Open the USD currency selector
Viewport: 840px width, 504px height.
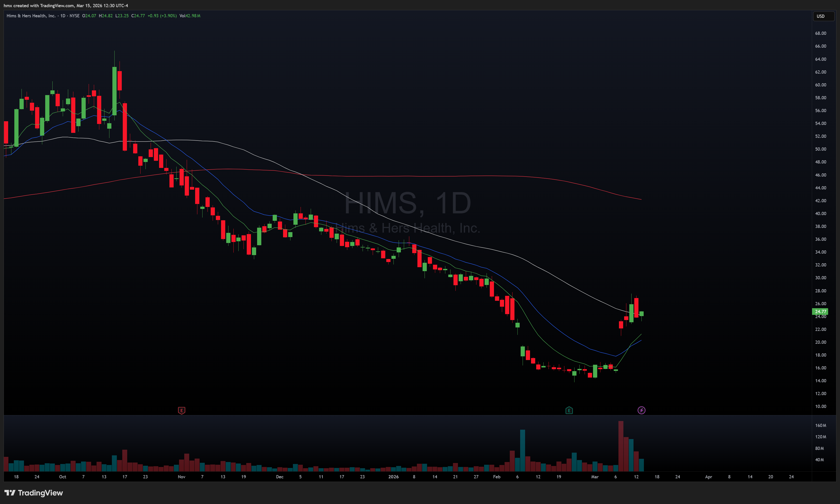823,16
